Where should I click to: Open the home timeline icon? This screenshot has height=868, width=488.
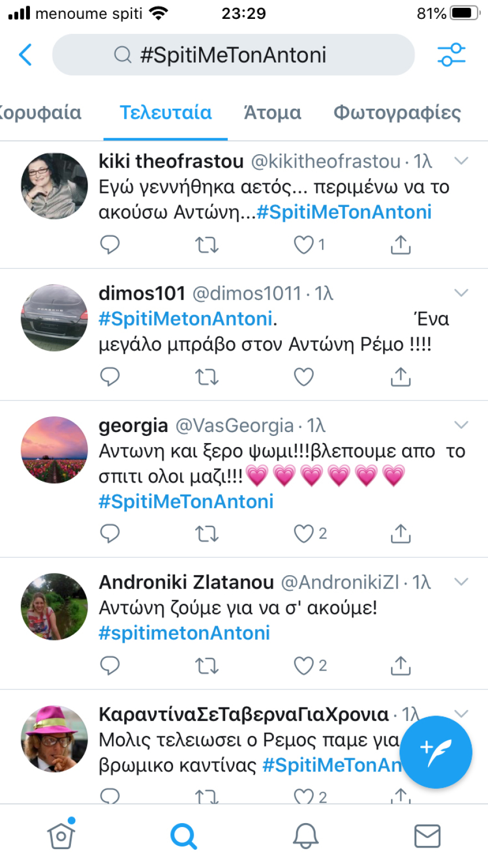pos(61,835)
